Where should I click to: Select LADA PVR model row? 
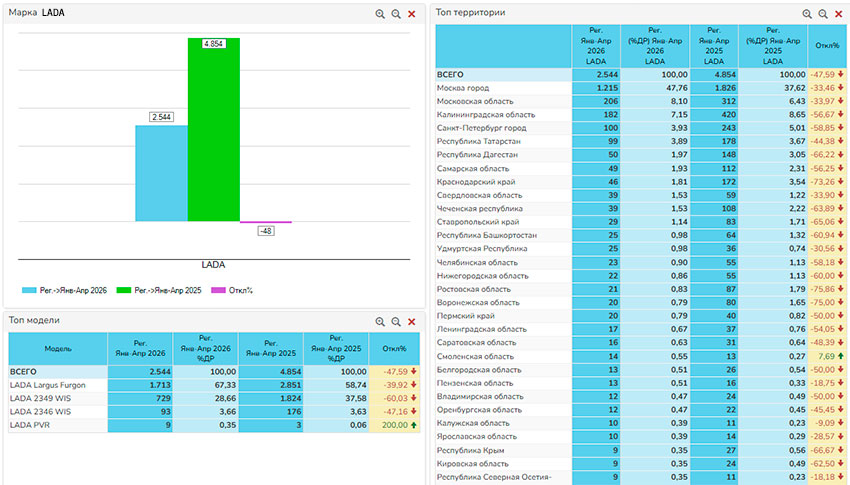click(214, 425)
